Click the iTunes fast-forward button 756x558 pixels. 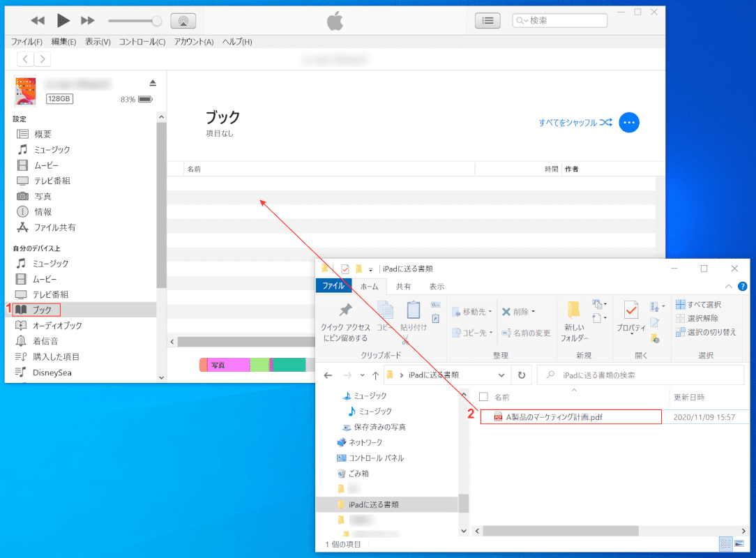click(88, 20)
